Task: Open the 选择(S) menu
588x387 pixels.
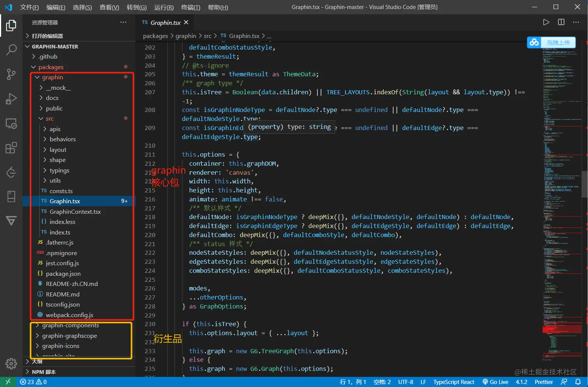Action: [x=82, y=7]
